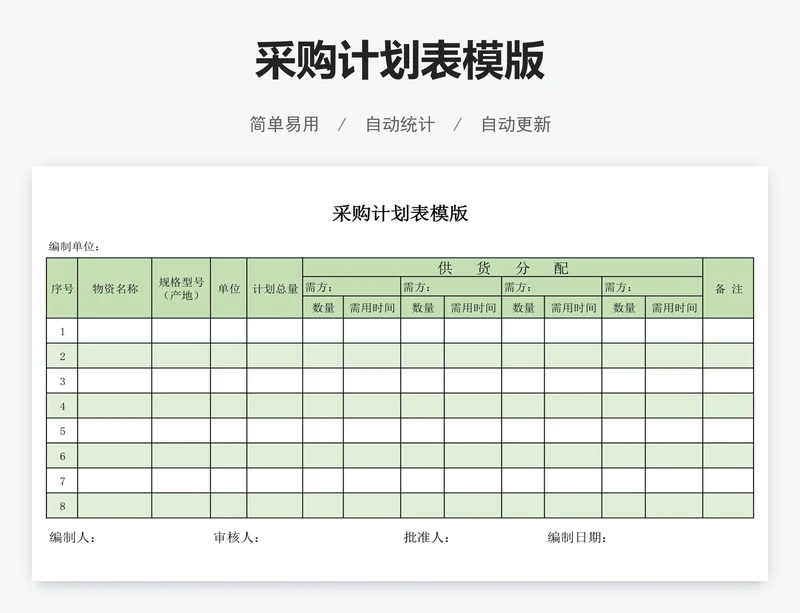Click the empty 单位 cell in row 7
Image resolution: width=800 pixels, height=613 pixels.
[x=229, y=481]
